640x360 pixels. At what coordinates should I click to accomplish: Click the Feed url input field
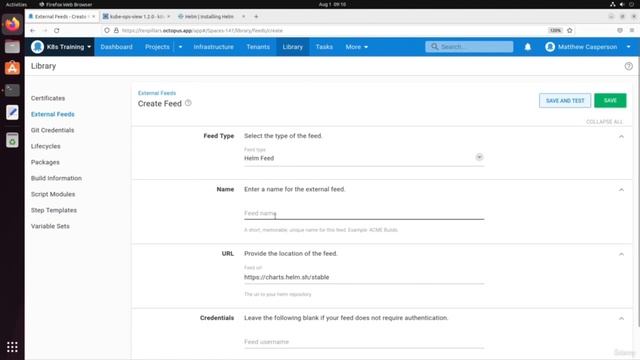click(x=364, y=277)
